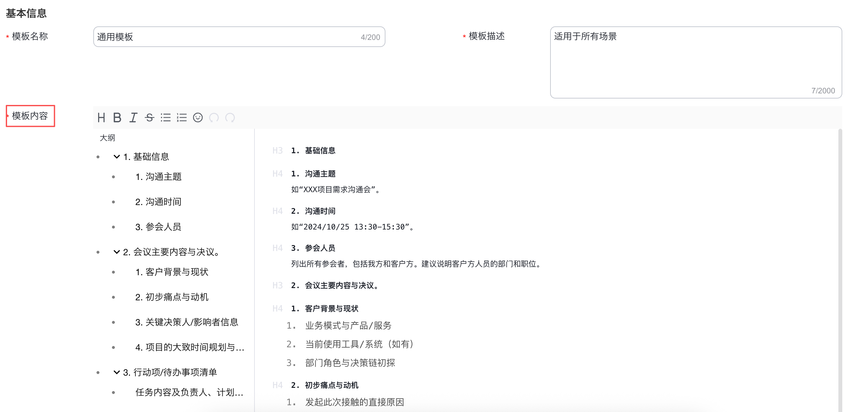Collapse the 3. 行动项/待办事项清单 outline section

[x=116, y=372]
